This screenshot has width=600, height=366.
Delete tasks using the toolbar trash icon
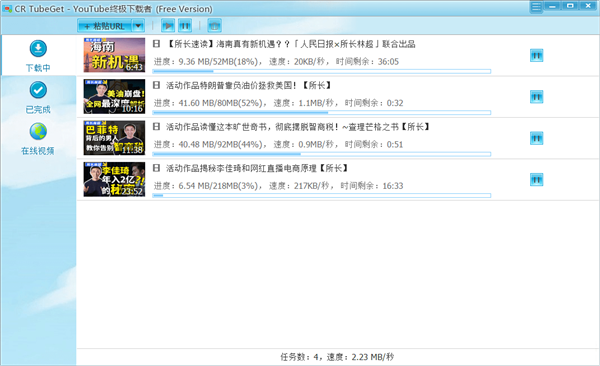tap(215, 26)
